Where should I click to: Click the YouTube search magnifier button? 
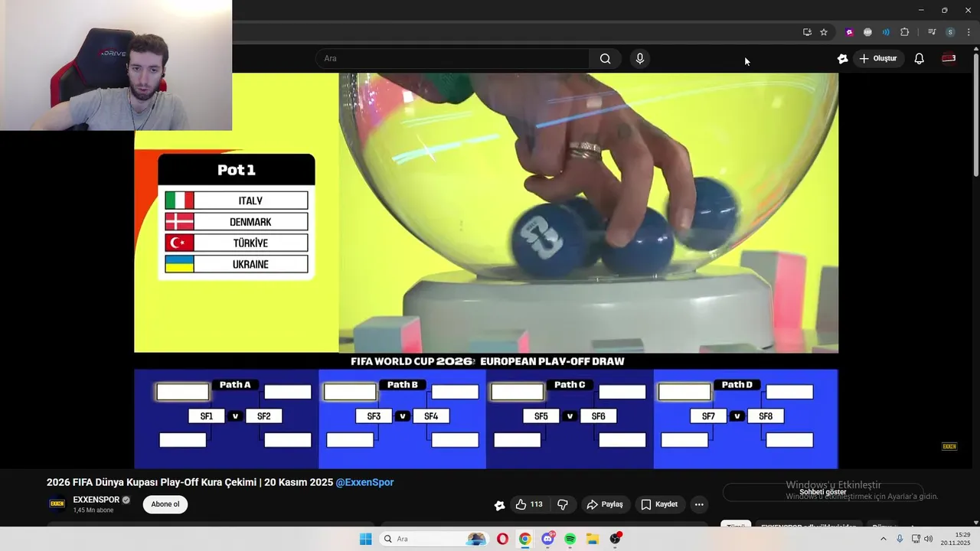pyautogui.click(x=605, y=59)
